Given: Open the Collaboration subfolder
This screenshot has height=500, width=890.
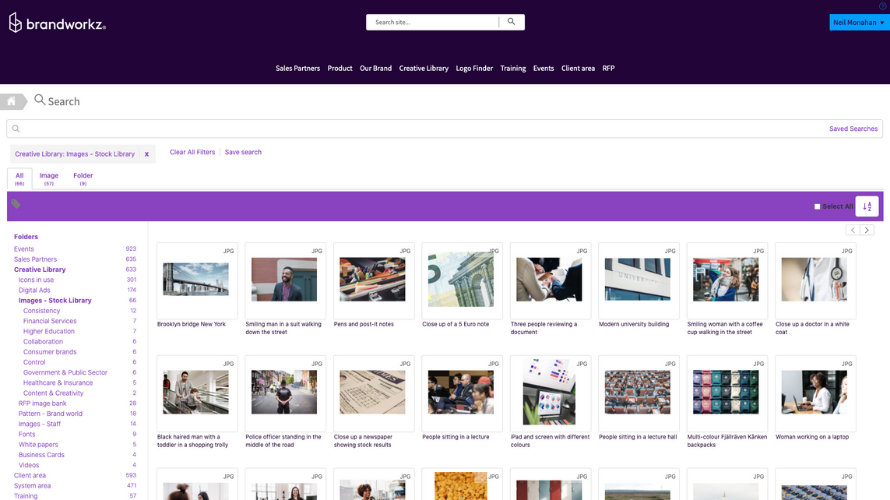Looking at the screenshot, I should [x=43, y=342].
